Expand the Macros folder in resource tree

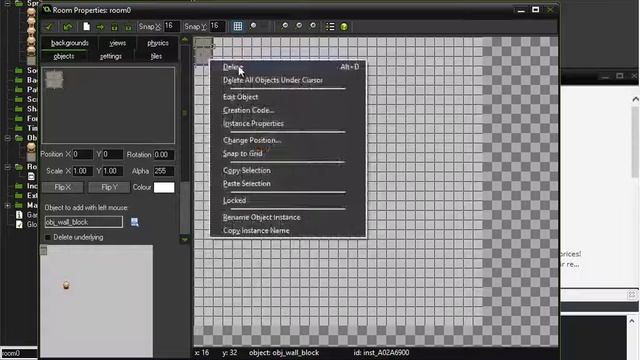(x=7, y=205)
